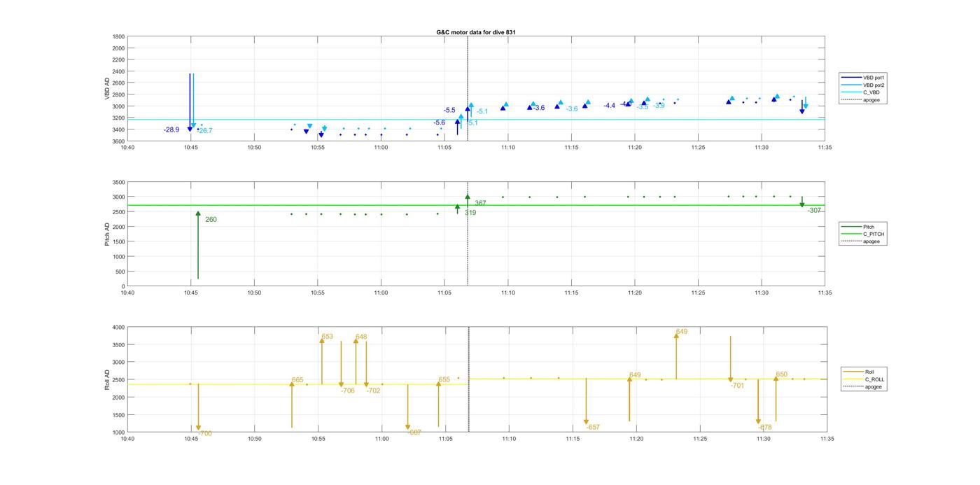
Task: Click the '11:00' tick under the Pitch plot
Action: point(381,293)
